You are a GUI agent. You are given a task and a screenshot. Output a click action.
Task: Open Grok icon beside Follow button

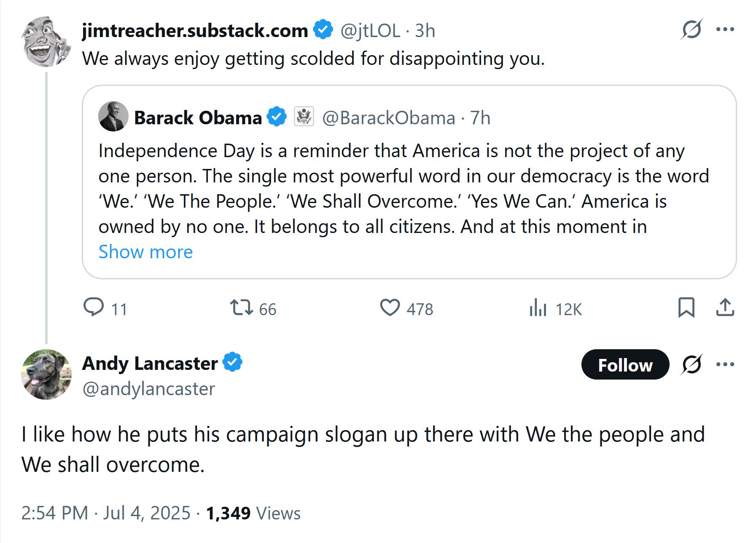click(x=691, y=364)
